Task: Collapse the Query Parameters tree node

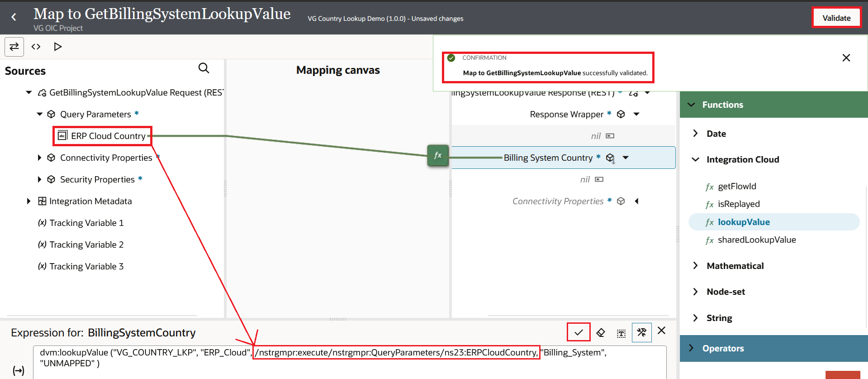Action: click(40, 114)
